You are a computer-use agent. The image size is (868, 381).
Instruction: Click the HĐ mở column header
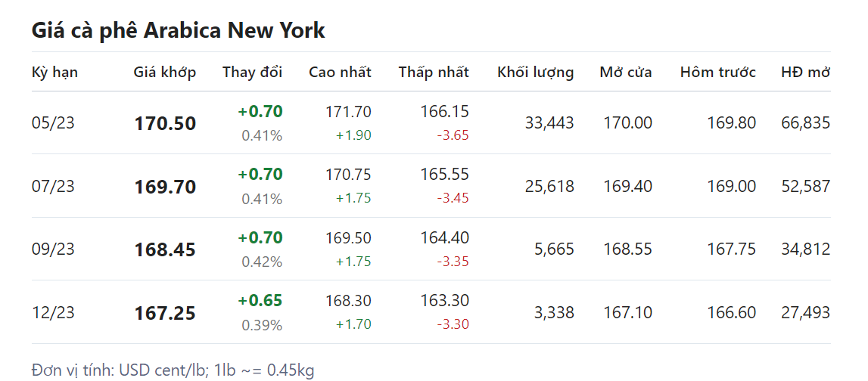point(805,73)
